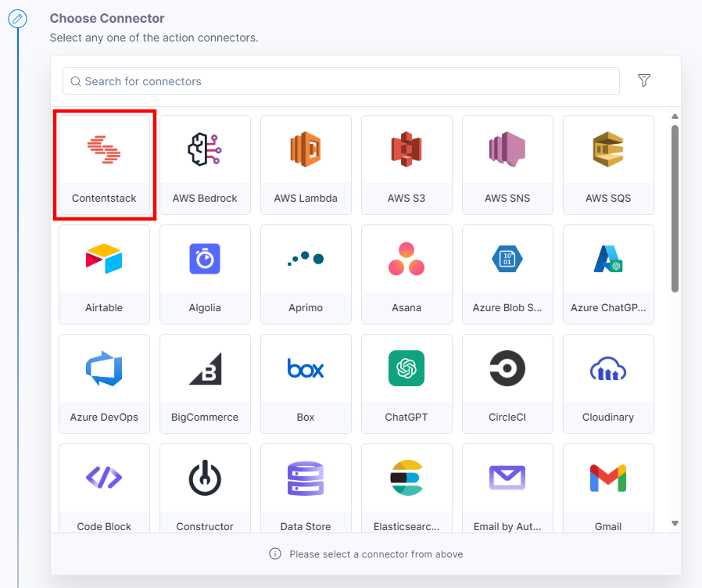Screen dimensions: 702x588
Task: Select the Contentstack connector
Action: pos(104,165)
